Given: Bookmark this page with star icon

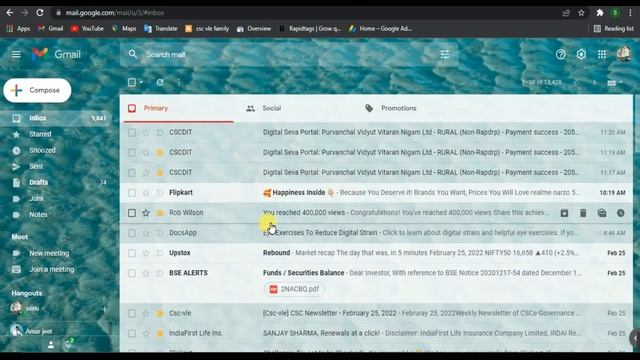Looking at the screenshot, I should click(x=581, y=13).
